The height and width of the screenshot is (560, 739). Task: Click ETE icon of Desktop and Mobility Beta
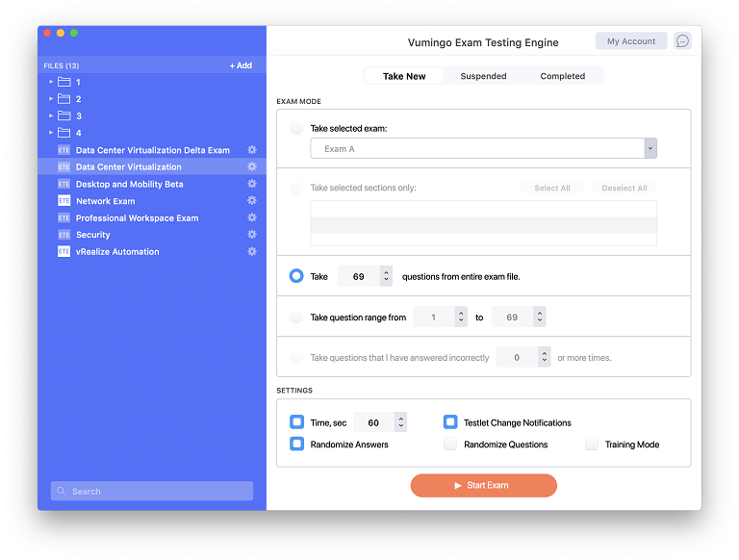coord(64,184)
